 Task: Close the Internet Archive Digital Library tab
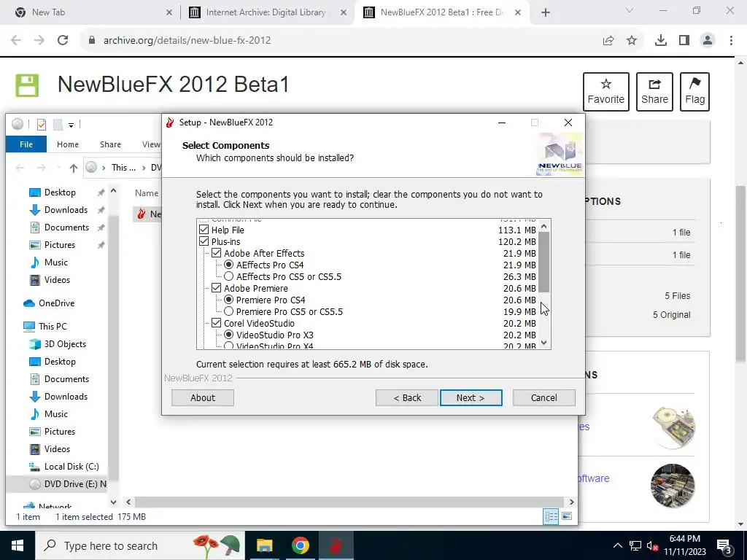[344, 13]
